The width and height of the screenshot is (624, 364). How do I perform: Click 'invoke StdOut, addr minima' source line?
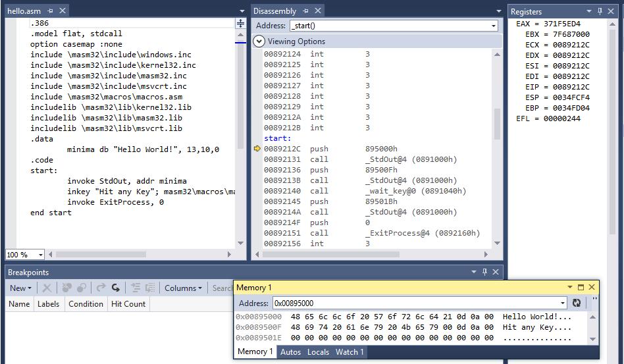point(127,181)
